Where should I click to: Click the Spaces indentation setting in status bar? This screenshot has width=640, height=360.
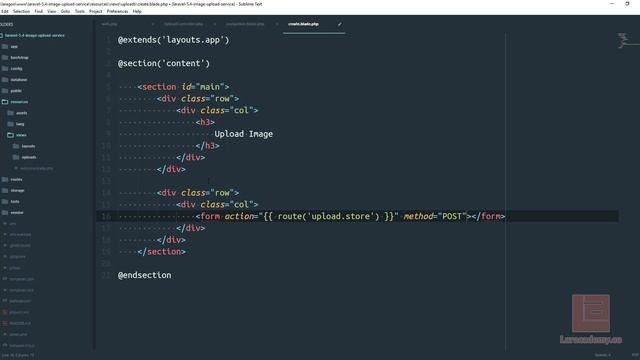pos(603,355)
